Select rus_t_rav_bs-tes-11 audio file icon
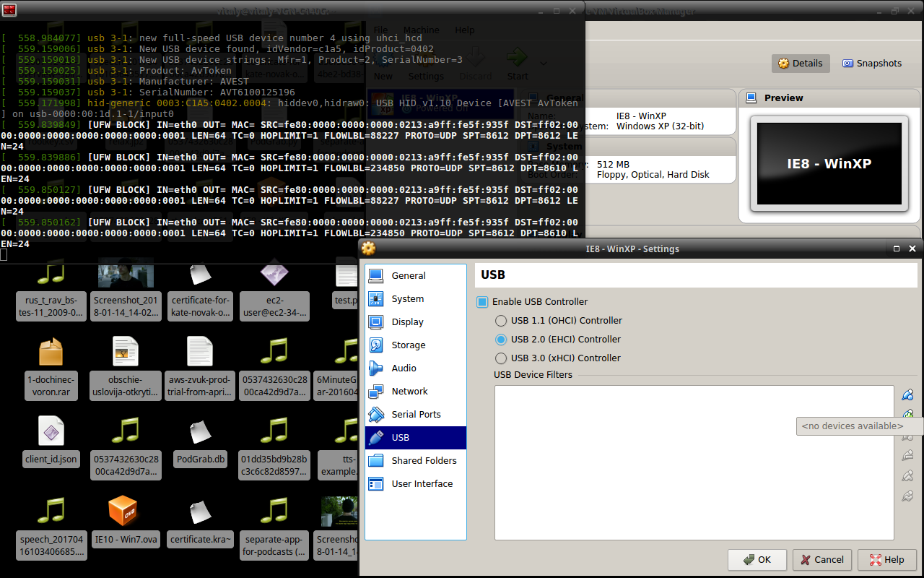The height and width of the screenshot is (578, 924). click(x=51, y=275)
